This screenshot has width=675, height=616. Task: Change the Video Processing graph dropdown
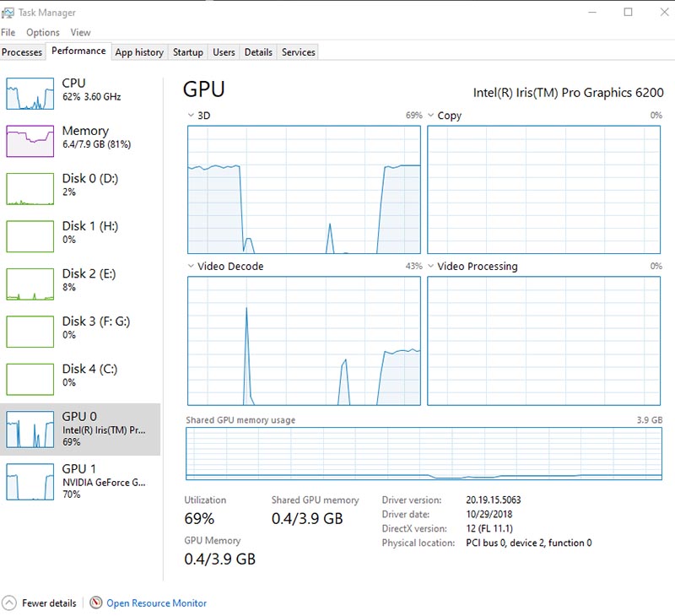point(431,267)
